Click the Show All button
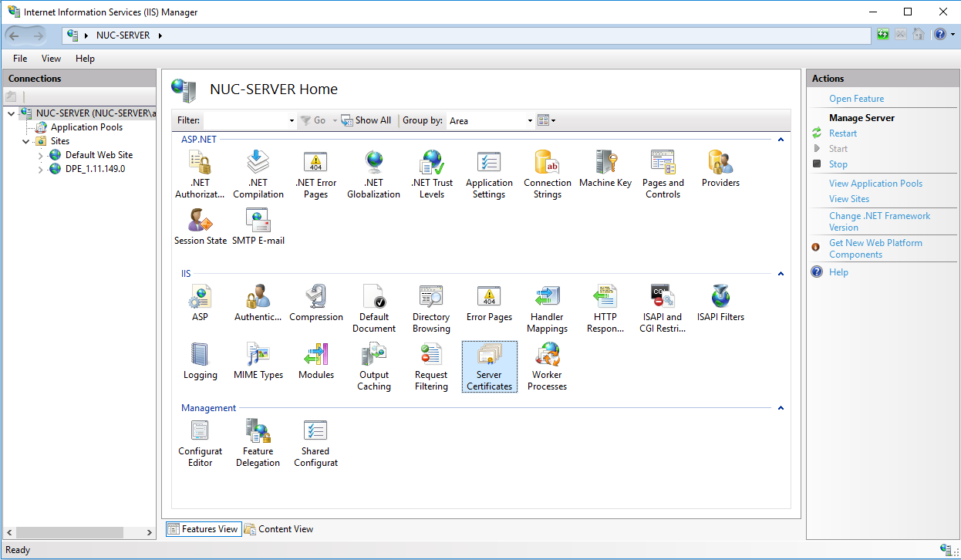Image resolution: width=961 pixels, height=560 pixels. pyautogui.click(x=367, y=120)
